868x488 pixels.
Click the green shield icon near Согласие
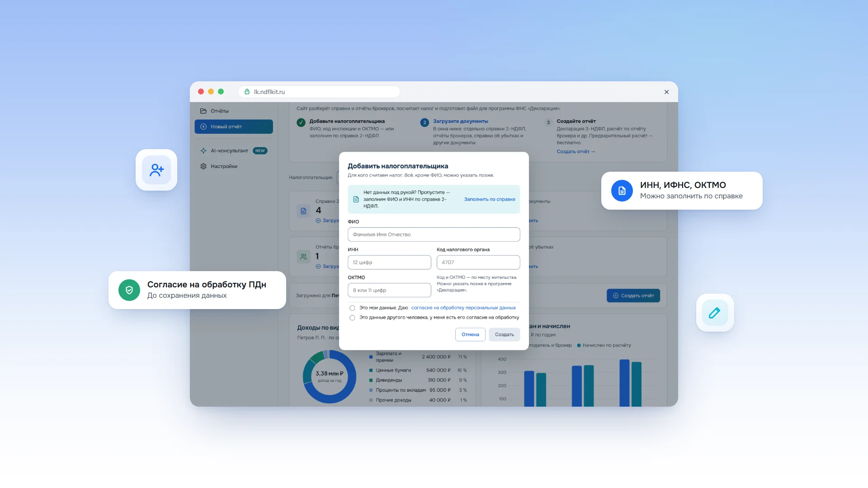tap(129, 290)
